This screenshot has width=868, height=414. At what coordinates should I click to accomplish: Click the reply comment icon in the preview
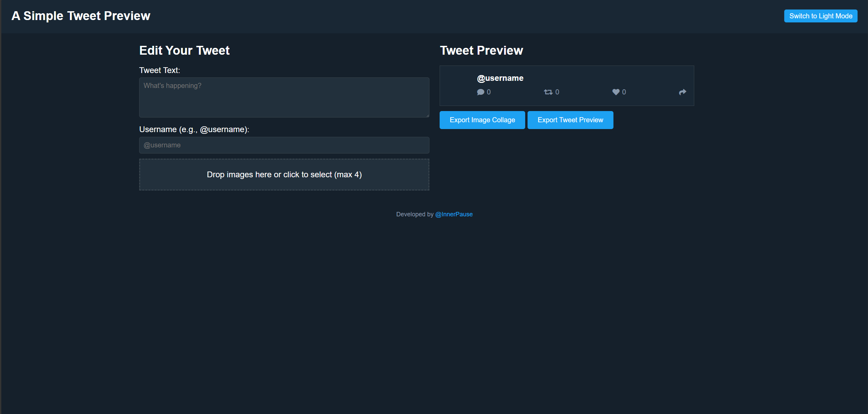(480, 92)
